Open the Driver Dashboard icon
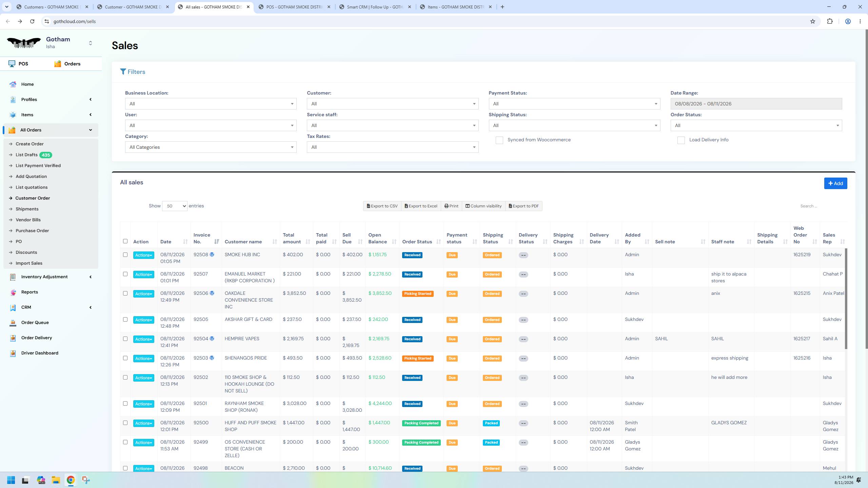 click(x=13, y=353)
